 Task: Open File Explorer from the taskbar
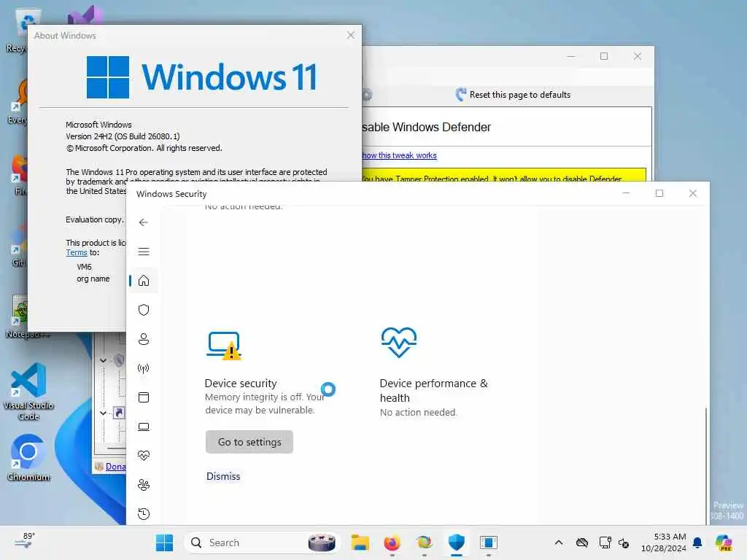tap(360, 542)
